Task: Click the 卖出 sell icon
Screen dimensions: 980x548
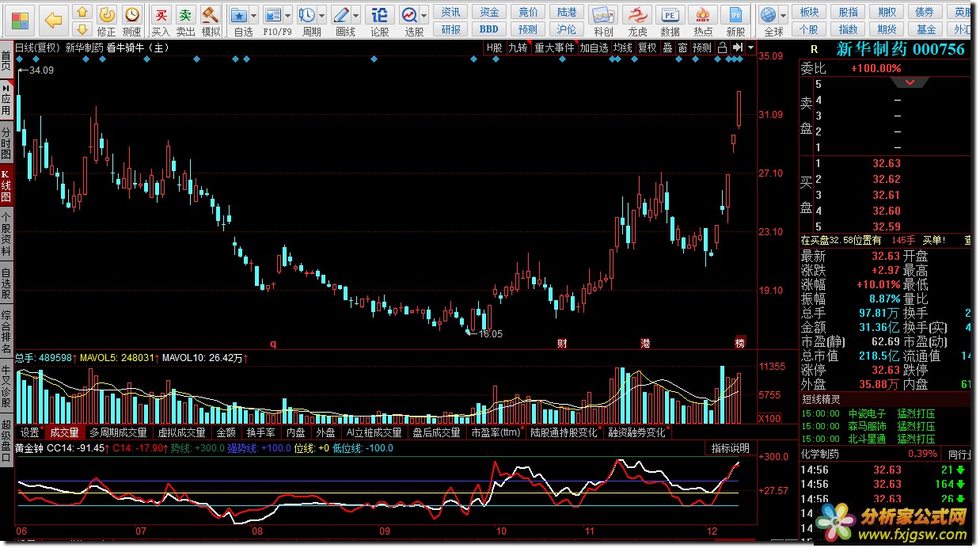Action: pyautogui.click(x=185, y=21)
